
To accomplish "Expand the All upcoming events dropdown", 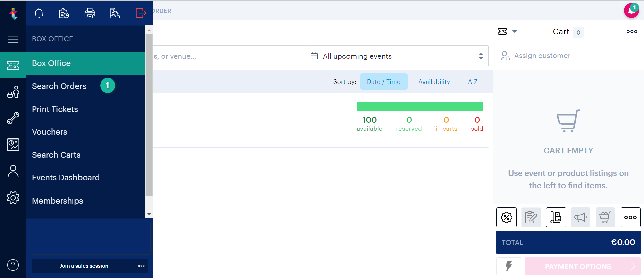I will pos(396,56).
